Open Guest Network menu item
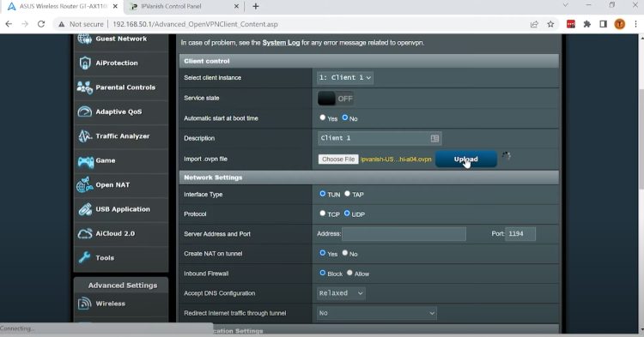The height and width of the screenshot is (337, 644). click(121, 39)
